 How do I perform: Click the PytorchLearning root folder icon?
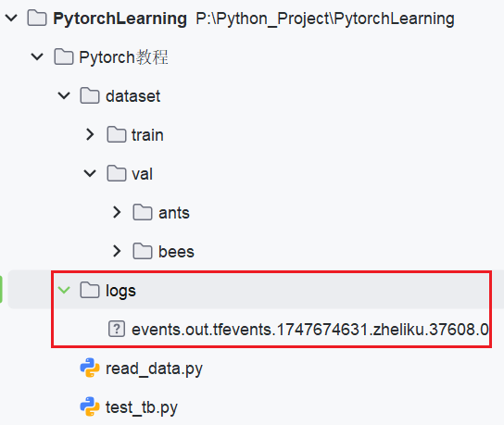pos(37,18)
